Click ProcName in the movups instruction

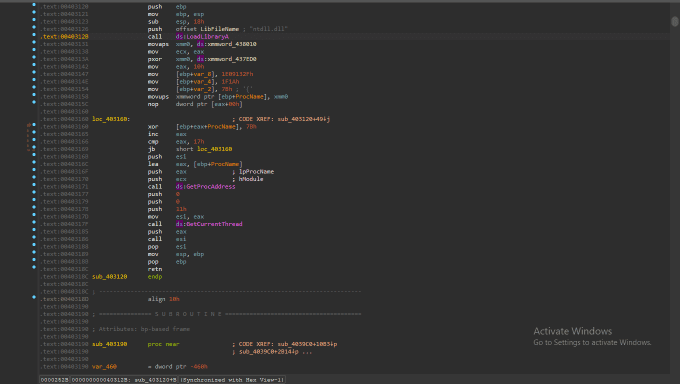coord(249,96)
